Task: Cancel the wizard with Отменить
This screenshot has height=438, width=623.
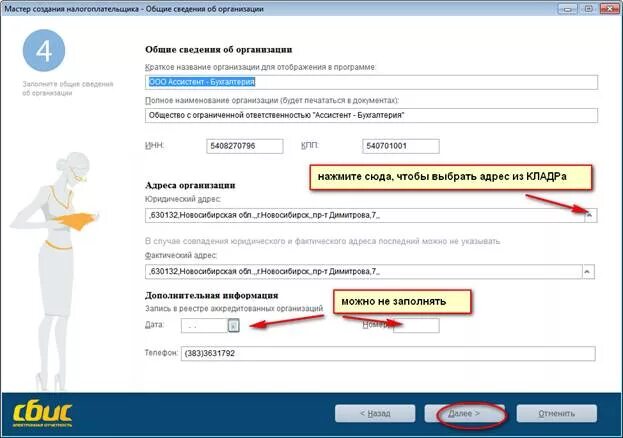Action: 557,414
